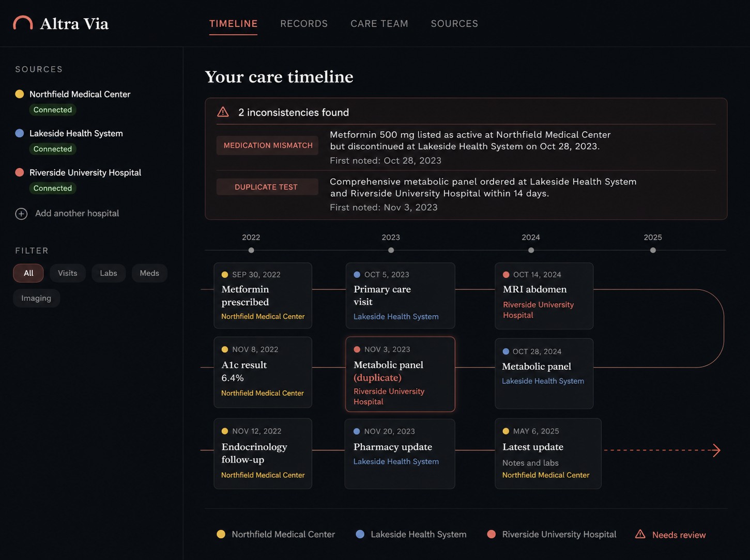This screenshot has width=750, height=560.
Task: Click Connected badge under Northfield Medical Center
Action: [53, 110]
